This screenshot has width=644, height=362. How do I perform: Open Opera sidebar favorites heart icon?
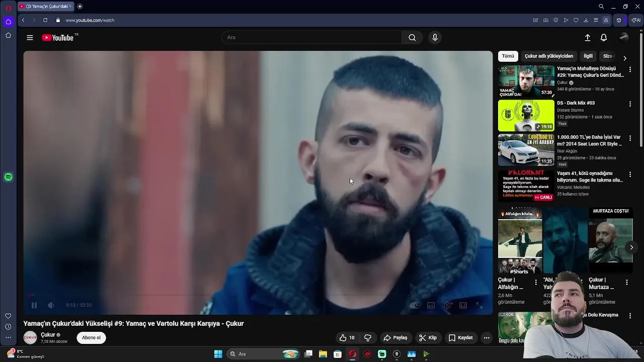8,316
